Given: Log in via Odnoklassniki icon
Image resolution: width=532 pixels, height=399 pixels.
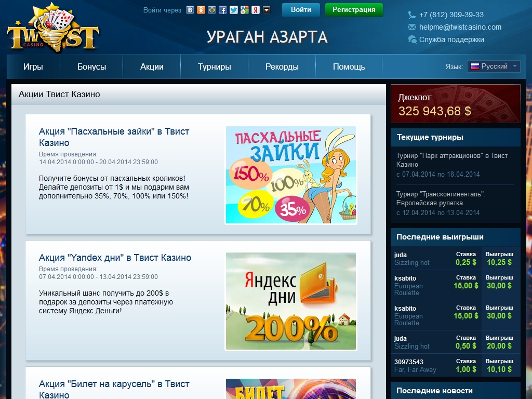Looking at the screenshot, I should [x=201, y=10].
